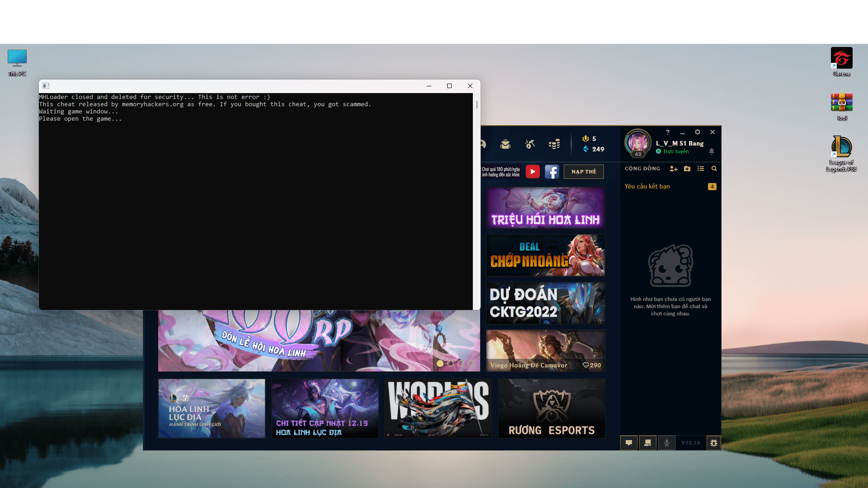Click the "Waiting game window..." console line
Screen dimensions: 868x488
[x=78, y=112]
